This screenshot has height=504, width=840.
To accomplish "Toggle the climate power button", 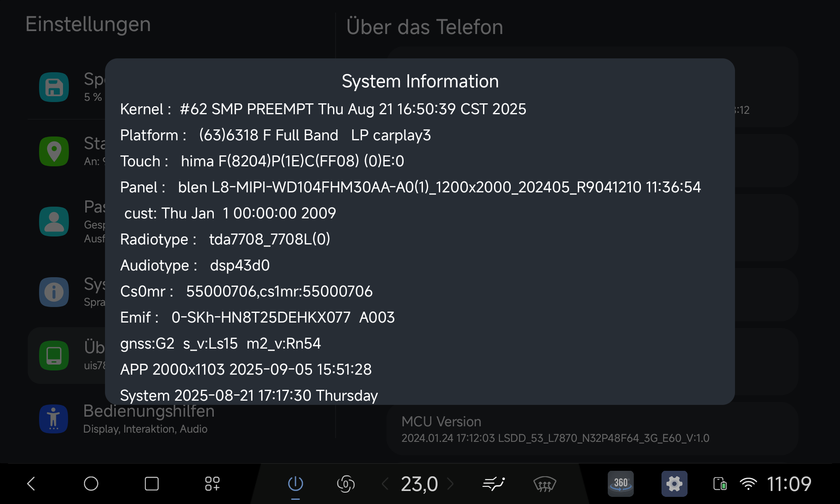I will pos(295,483).
